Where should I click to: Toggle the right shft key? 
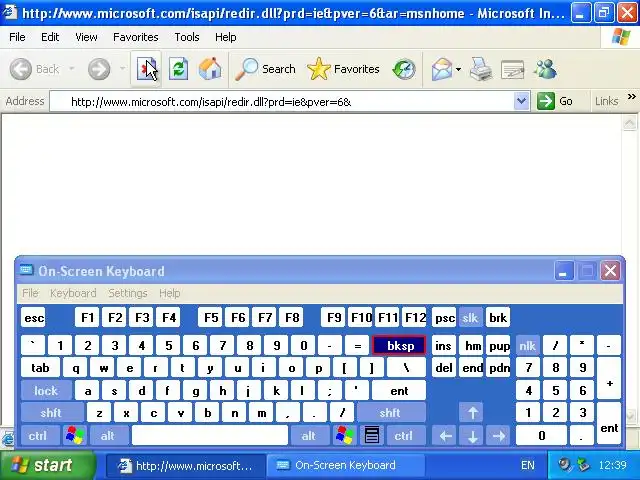coord(391,413)
